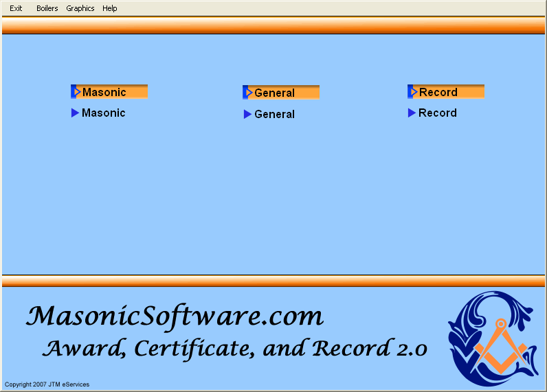Image resolution: width=547 pixels, height=392 pixels.
Task: Click the Award, Certificate, and Record 2.0 text
Action: [x=235, y=349]
